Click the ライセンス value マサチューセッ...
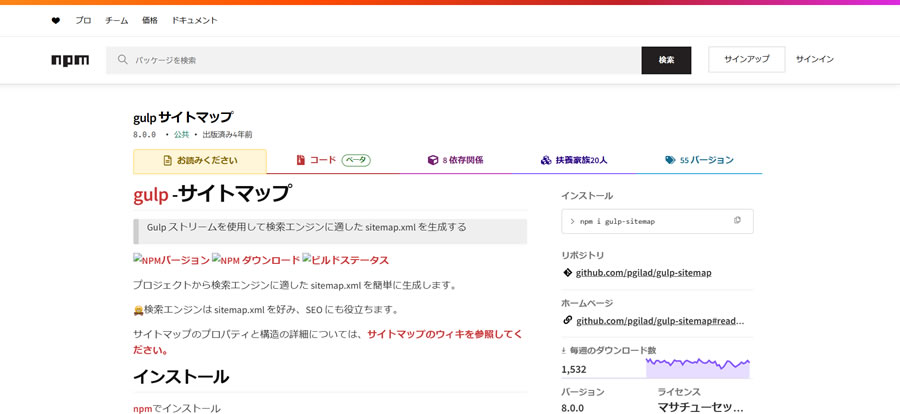 [x=700, y=408]
